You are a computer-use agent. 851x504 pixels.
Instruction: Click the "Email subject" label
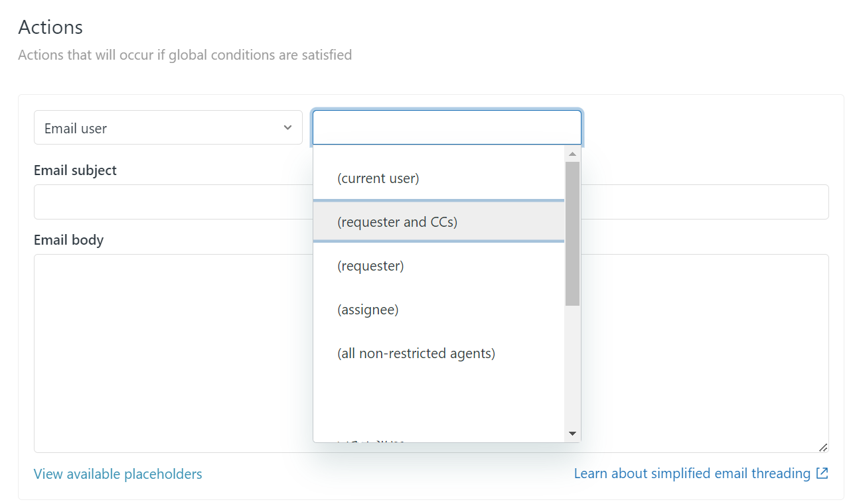pos(75,170)
